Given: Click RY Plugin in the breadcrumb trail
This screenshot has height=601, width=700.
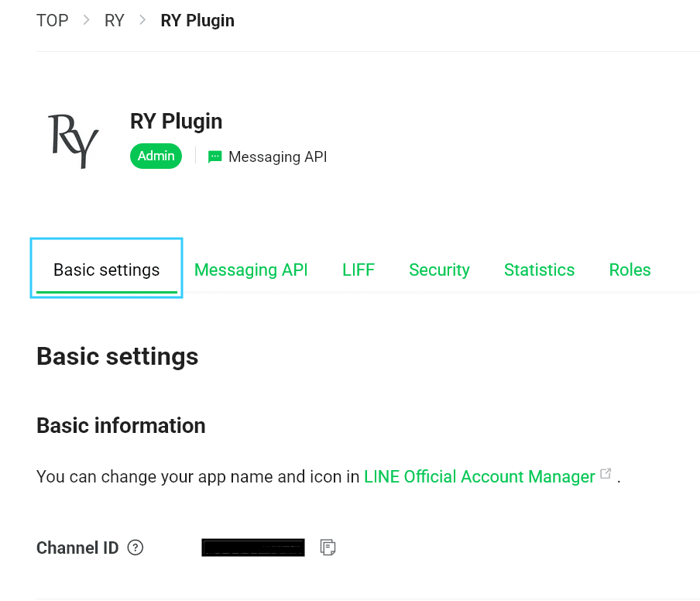Looking at the screenshot, I should (x=197, y=20).
